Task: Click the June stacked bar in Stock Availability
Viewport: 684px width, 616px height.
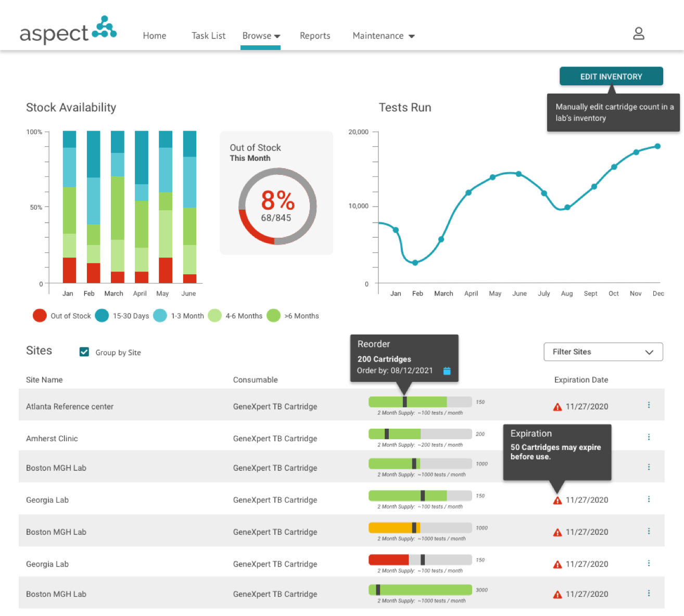Action: pyautogui.click(x=189, y=207)
